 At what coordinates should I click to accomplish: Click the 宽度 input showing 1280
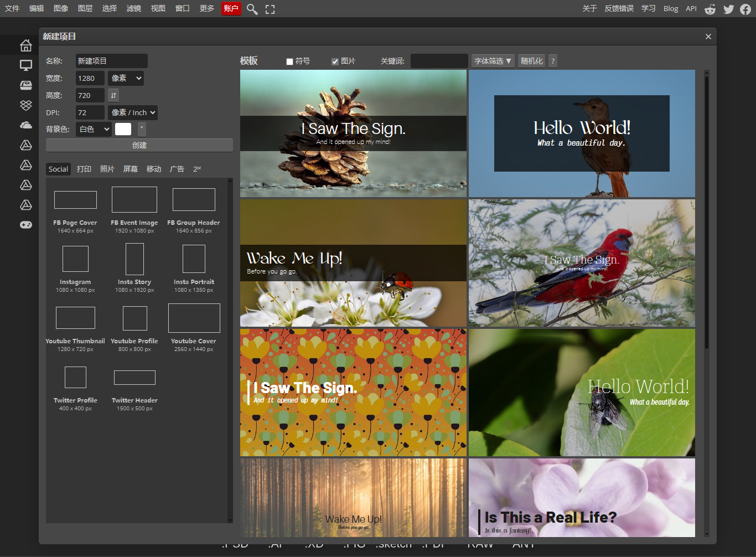point(90,78)
